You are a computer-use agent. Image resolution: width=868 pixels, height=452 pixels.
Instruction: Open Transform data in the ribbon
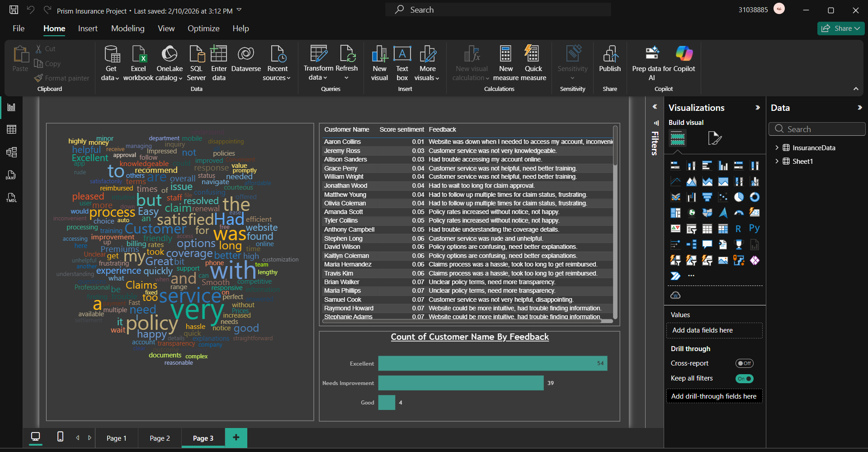[x=318, y=55]
